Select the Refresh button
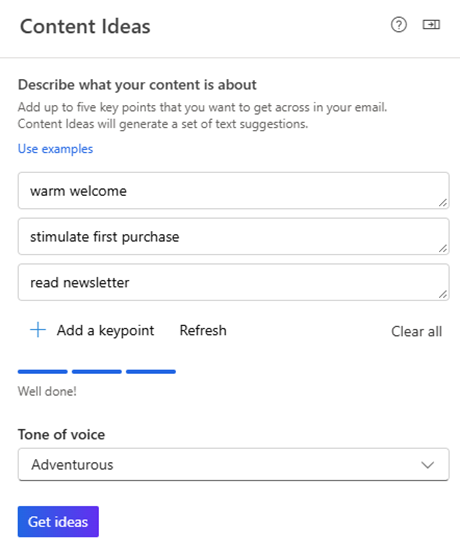 (203, 330)
